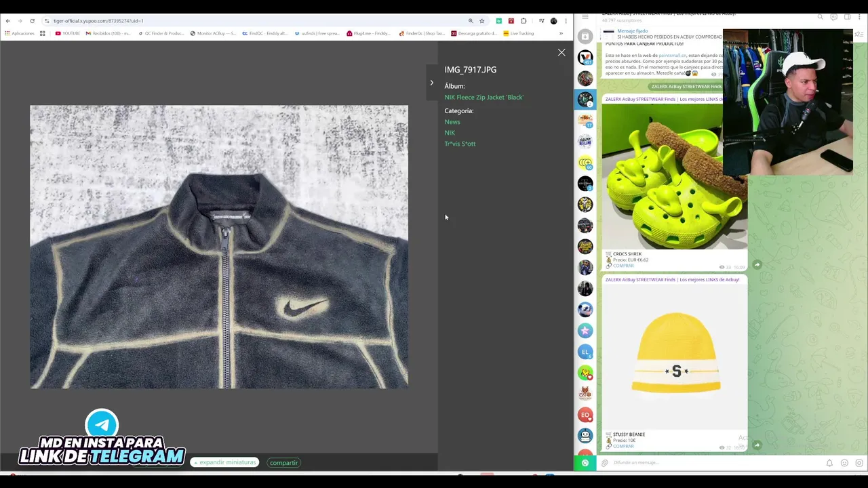Open the browser profile avatar
868x488 pixels.
(x=553, y=21)
